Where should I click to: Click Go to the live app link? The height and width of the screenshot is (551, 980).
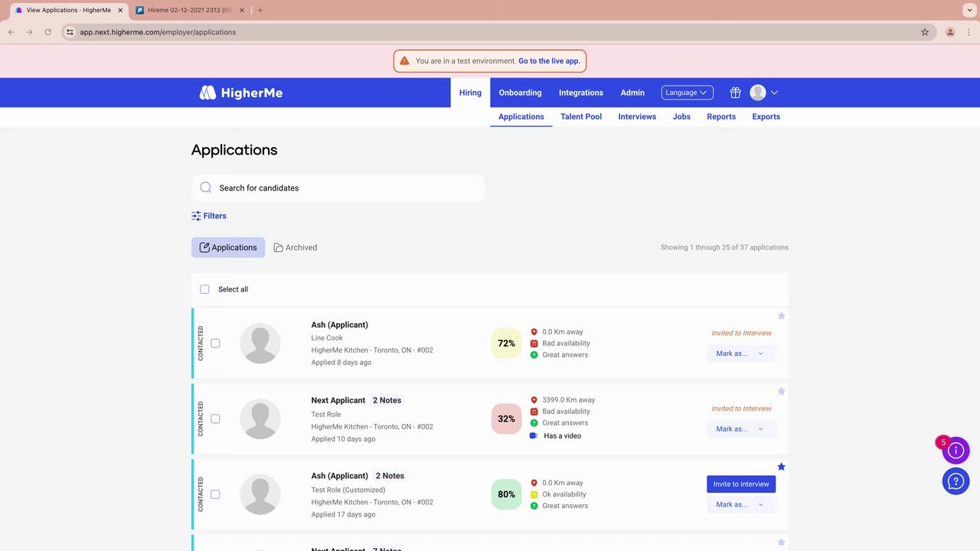coord(549,61)
